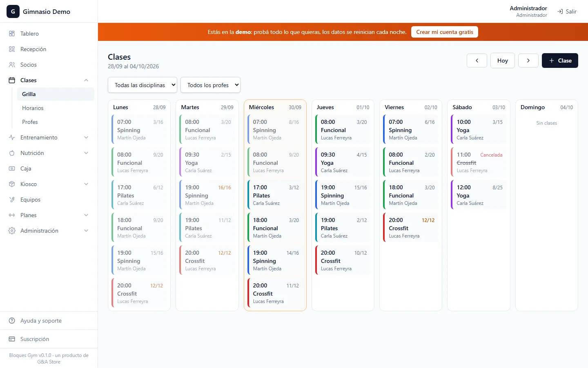Screen dimensions: 588x368
Task: Click the Socios people icon
Action: (x=12, y=65)
